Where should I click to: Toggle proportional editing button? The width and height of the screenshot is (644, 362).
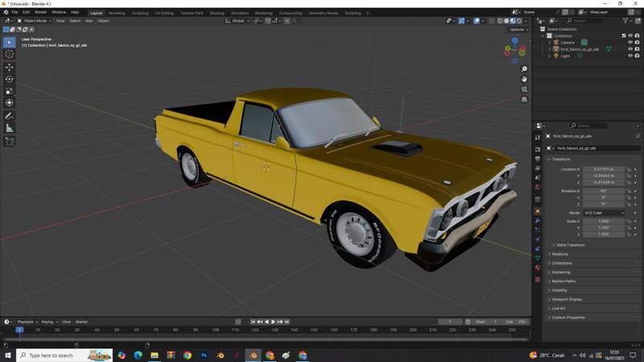287,21
